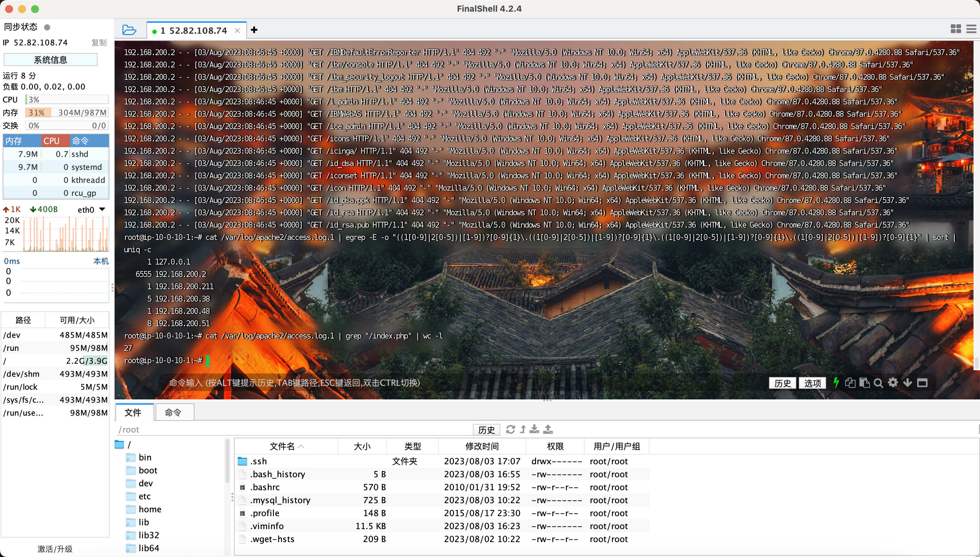Select the systemd process row

56,167
